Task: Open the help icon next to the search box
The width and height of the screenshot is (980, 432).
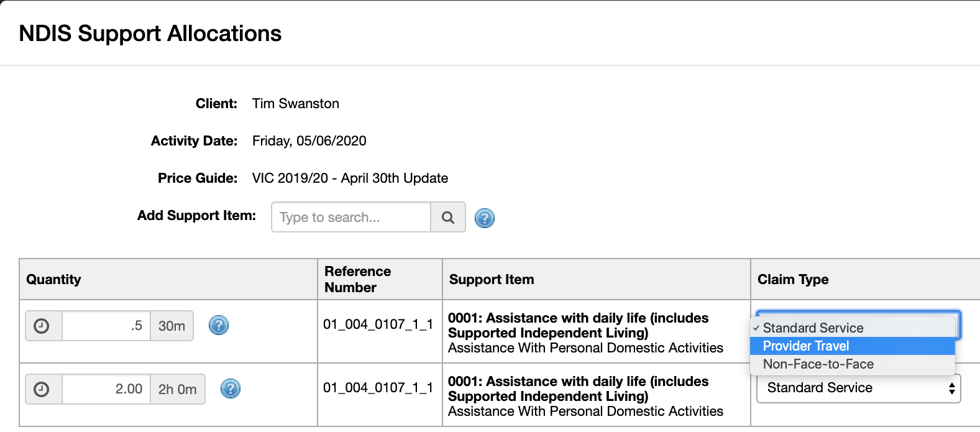Action: tap(485, 218)
